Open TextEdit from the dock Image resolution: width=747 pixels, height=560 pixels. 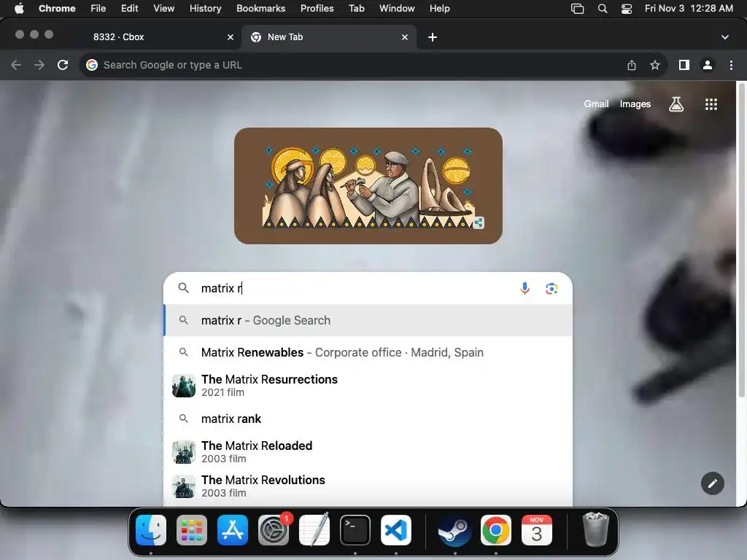314,530
